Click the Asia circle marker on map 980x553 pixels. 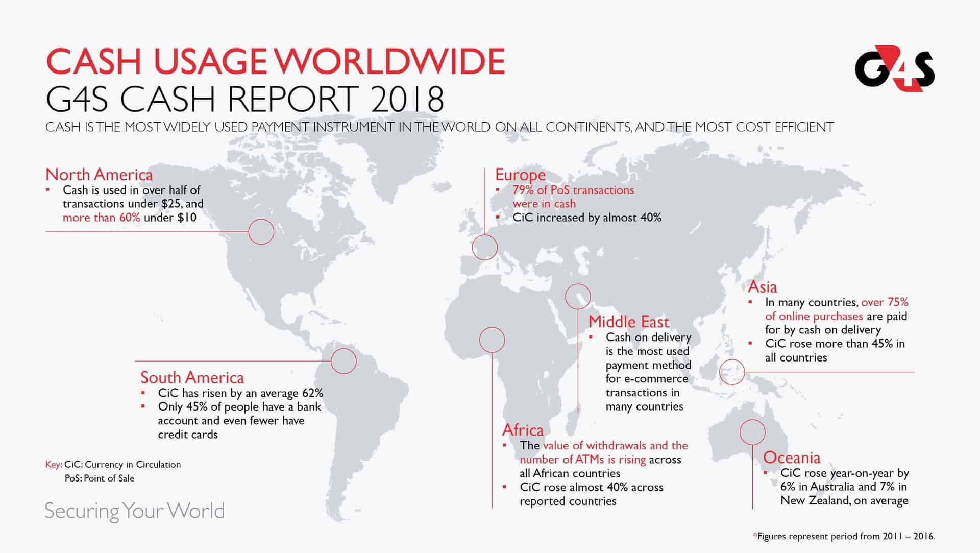pos(732,372)
